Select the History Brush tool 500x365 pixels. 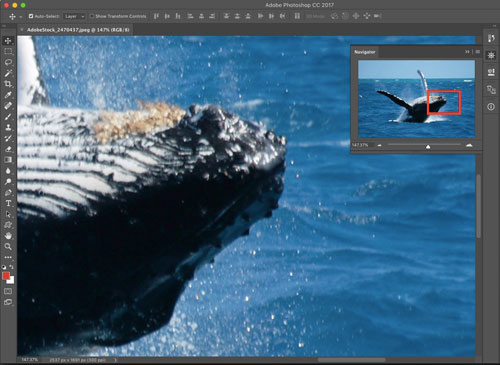[x=8, y=138]
